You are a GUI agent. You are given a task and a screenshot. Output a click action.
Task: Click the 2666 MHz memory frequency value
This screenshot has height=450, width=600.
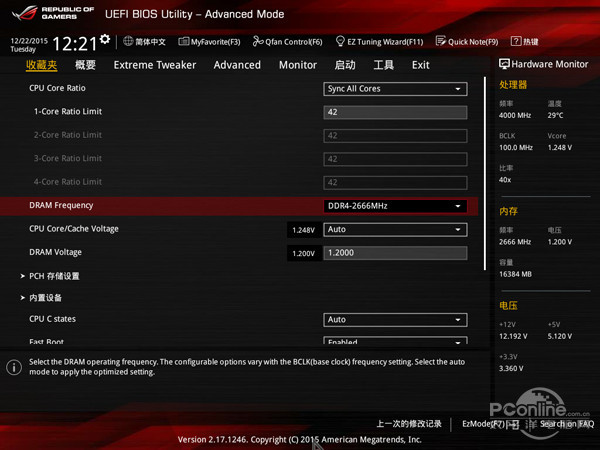pos(515,242)
